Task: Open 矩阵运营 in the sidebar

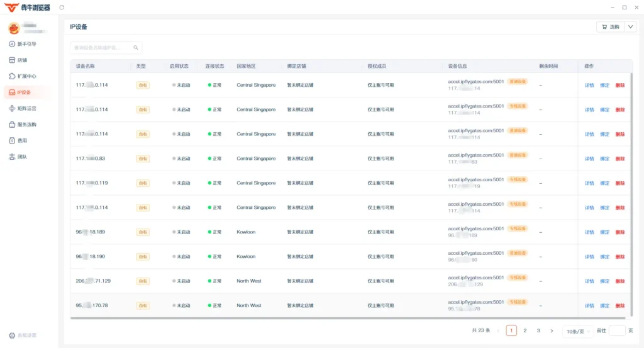Action: click(x=23, y=108)
